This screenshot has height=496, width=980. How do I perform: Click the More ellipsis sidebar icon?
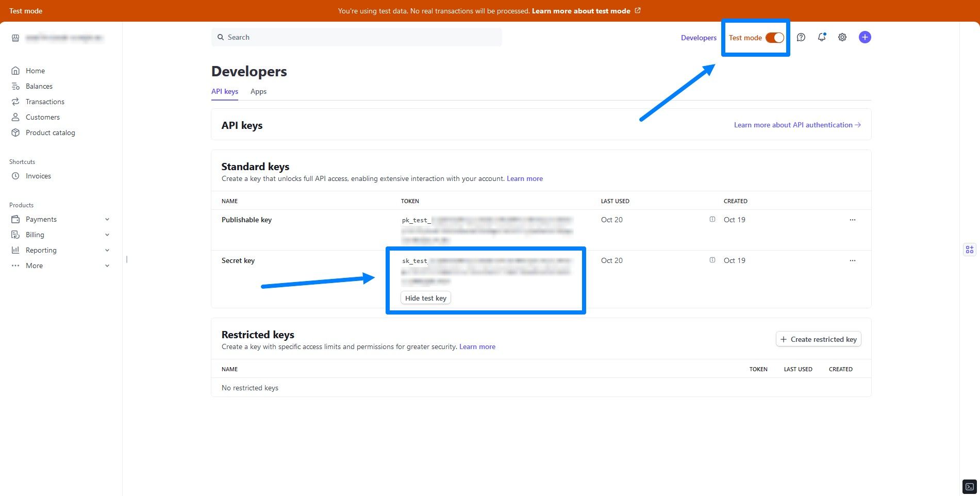pos(15,266)
